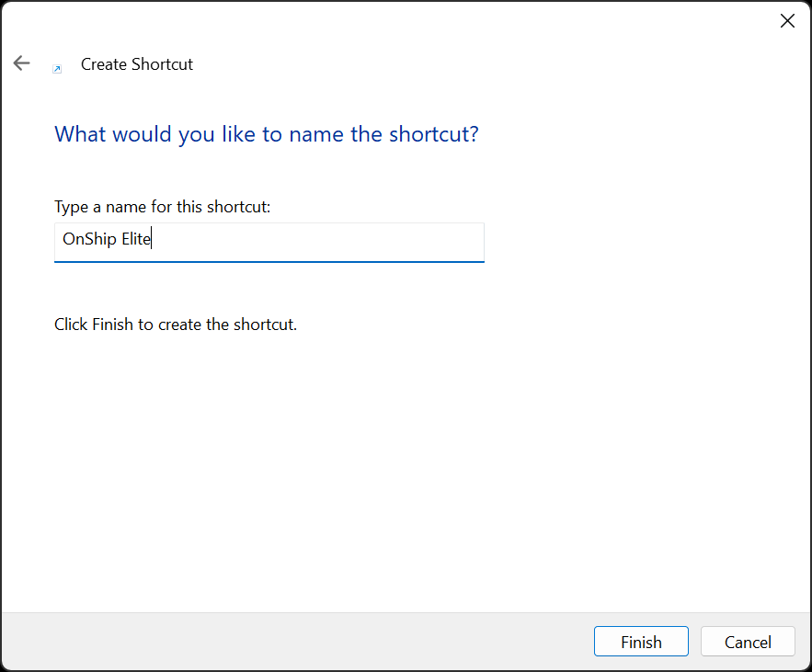This screenshot has height=672, width=812.
Task: Click 'Click Finish to create the shortcut' text
Action: [176, 325]
